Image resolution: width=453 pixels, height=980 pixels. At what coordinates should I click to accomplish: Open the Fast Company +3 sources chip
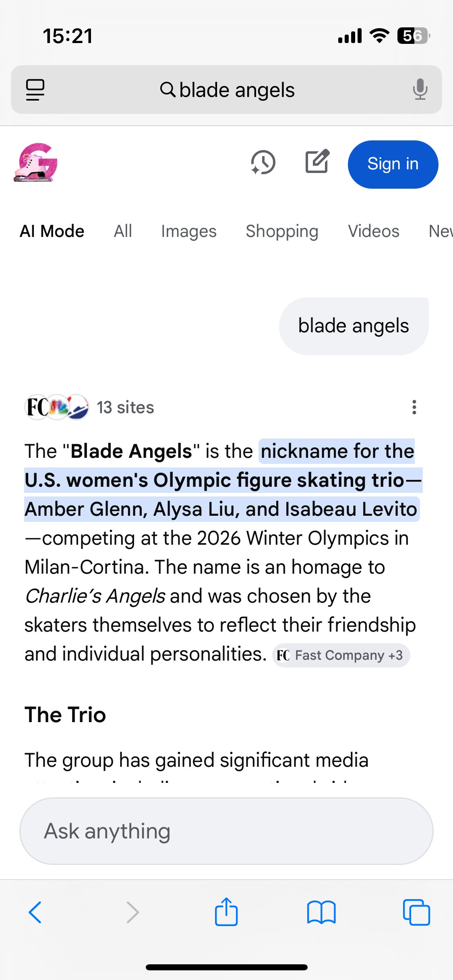[x=341, y=655]
